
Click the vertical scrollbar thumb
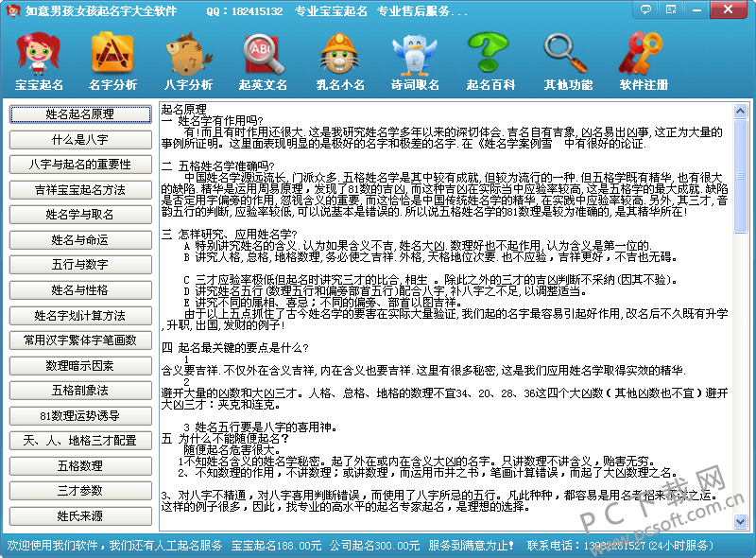pyautogui.click(x=740, y=176)
